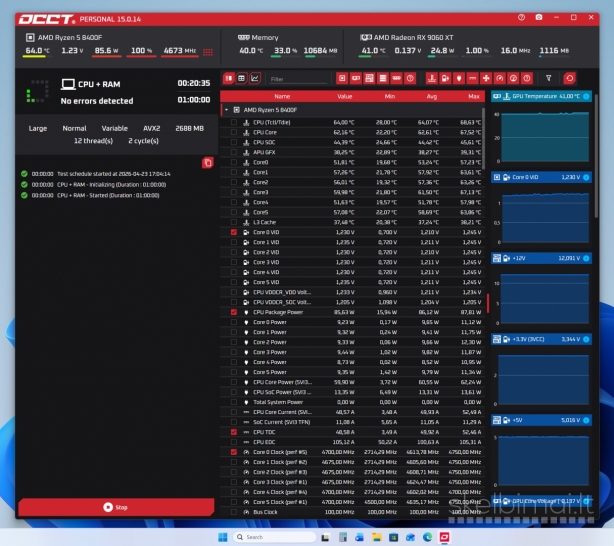Toggle the unknown-device filter icon after memory
Image resolution: width=614 pixels, height=546 pixels.
pyautogui.click(x=410, y=78)
